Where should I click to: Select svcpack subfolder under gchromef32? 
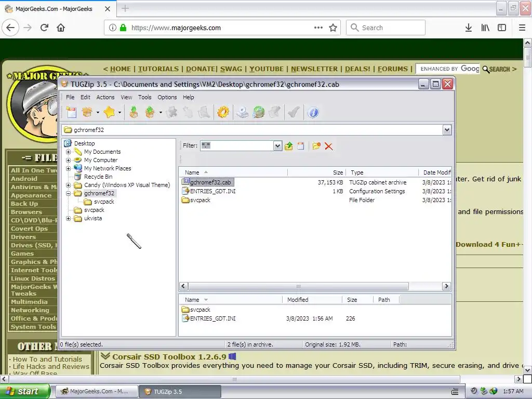pos(104,202)
